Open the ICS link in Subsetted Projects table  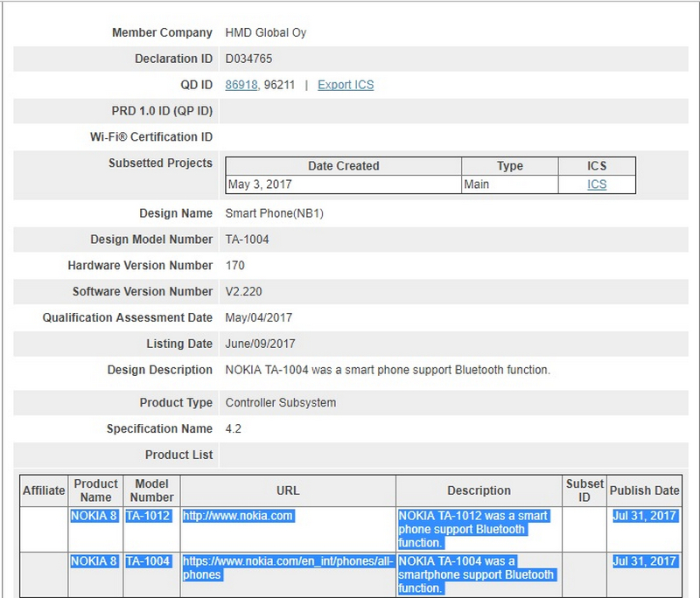tap(596, 184)
